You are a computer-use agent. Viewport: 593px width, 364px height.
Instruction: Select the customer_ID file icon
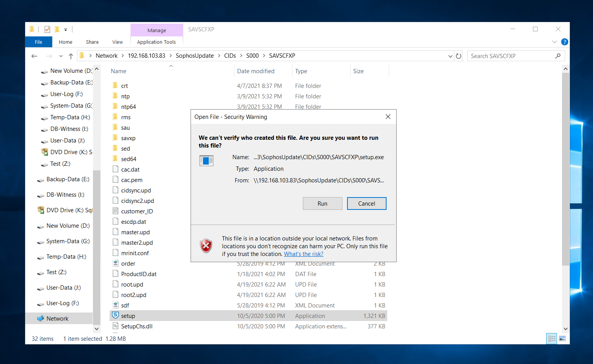(115, 211)
